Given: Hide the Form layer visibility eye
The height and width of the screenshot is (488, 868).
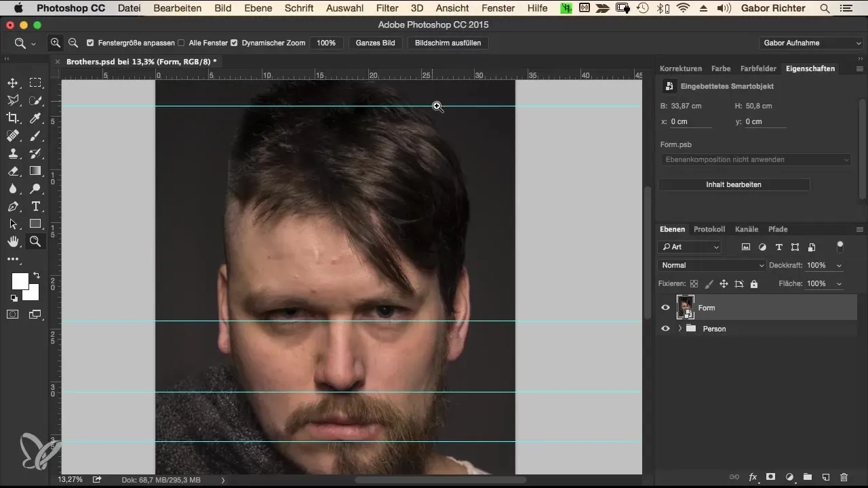Looking at the screenshot, I should click(x=665, y=308).
